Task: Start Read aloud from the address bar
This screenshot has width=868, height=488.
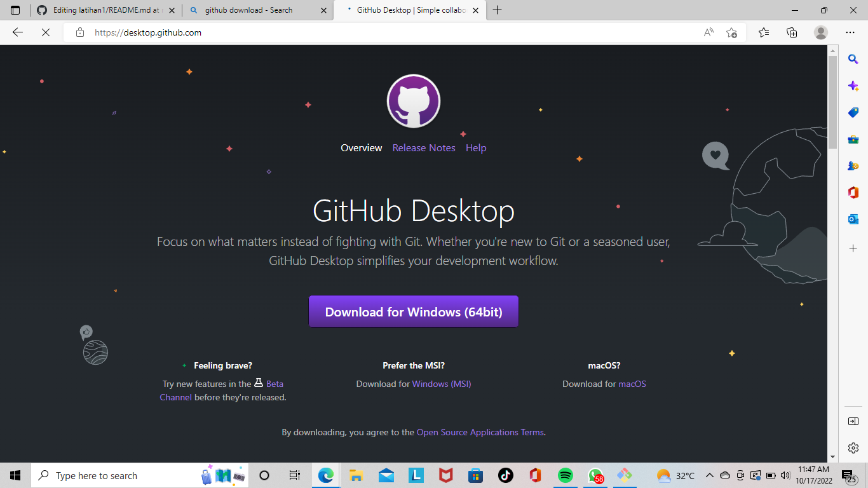Action: 708,32
